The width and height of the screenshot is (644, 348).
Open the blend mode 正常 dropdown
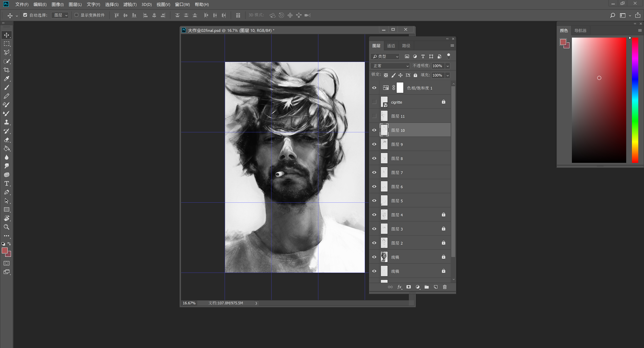coord(390,66)
